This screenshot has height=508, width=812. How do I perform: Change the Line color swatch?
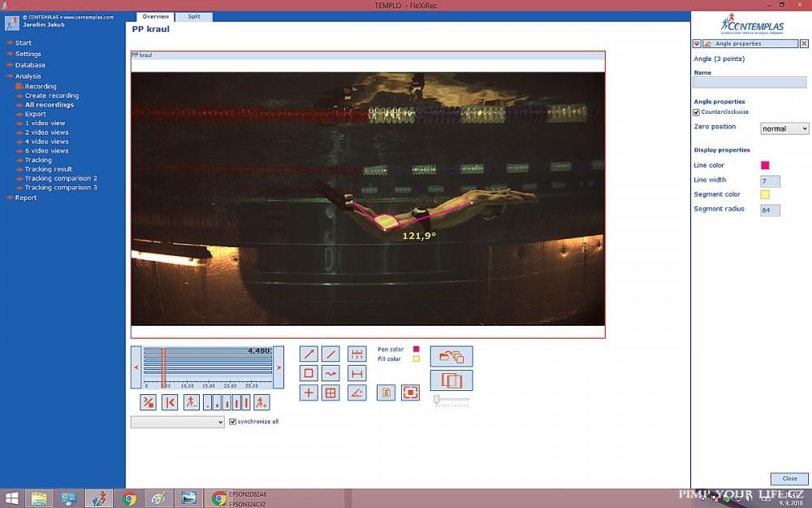pos(765,165)
